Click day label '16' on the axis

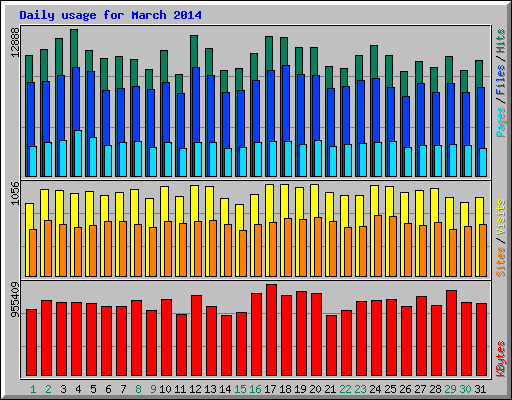click(255, 389)
